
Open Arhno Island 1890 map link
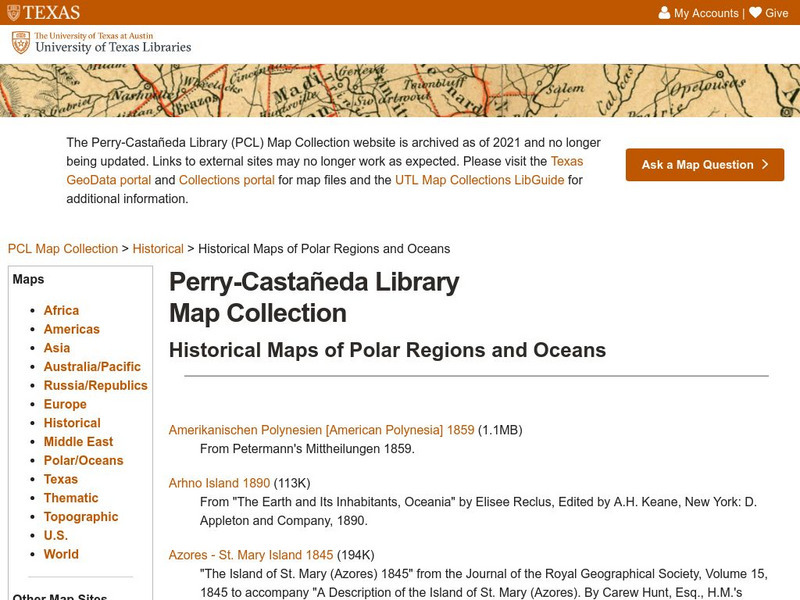(219, 483)
